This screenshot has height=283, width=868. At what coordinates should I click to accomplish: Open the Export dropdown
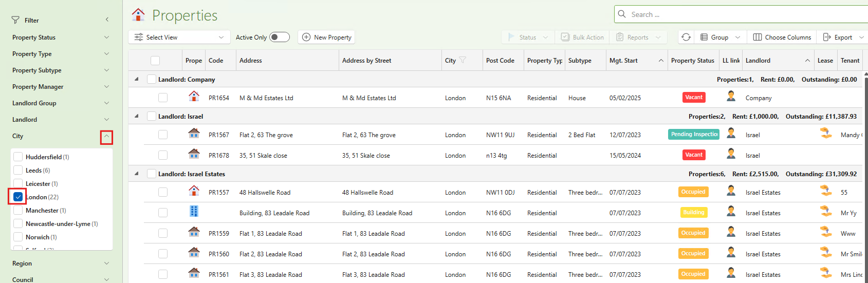tap(843, 37)
